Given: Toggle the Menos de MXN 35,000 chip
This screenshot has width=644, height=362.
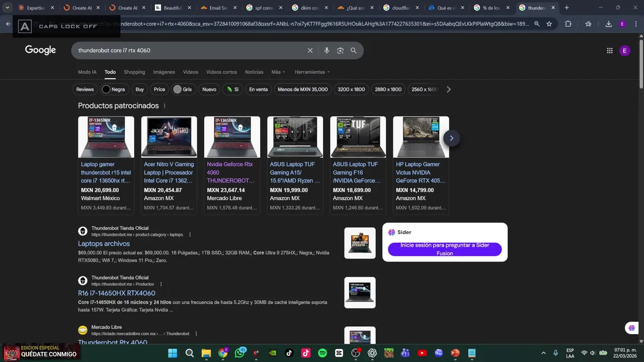Looking at the screenshot, I should pos(303,89).
